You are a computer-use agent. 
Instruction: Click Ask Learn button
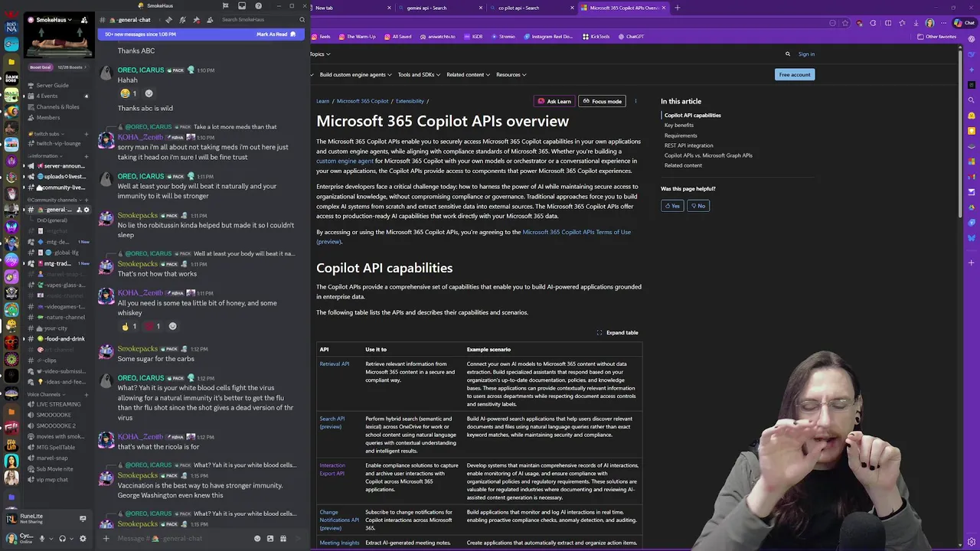(554, 101)
